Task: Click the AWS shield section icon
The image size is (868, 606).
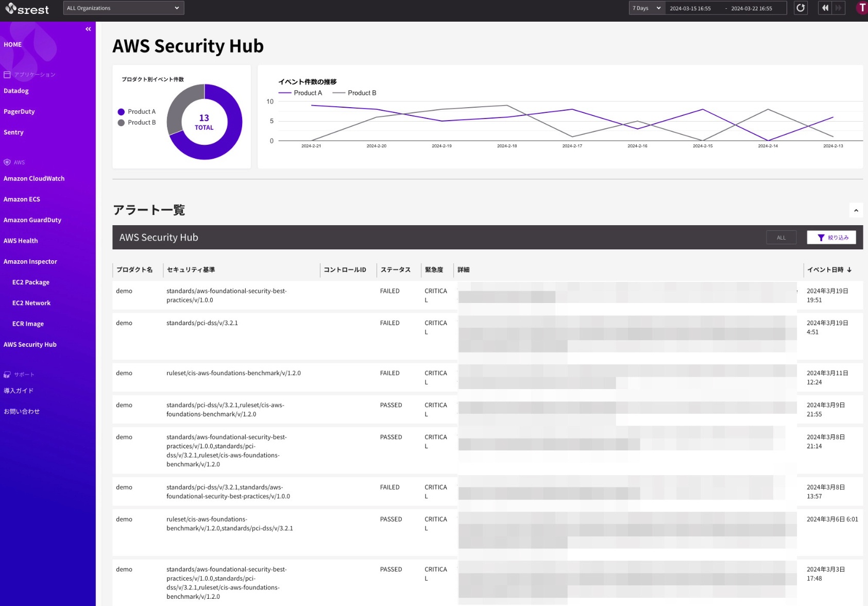Action: click(x=7, y=162)
